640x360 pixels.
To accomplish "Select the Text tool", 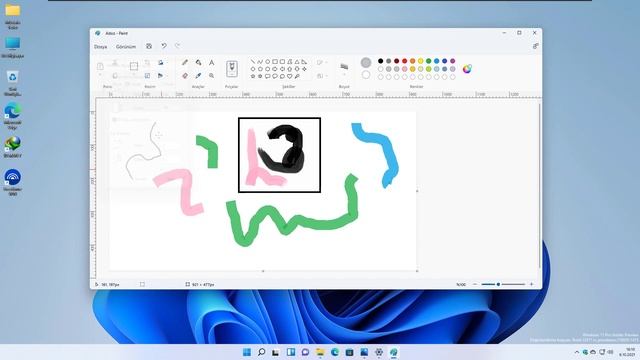I will (211, 62).
